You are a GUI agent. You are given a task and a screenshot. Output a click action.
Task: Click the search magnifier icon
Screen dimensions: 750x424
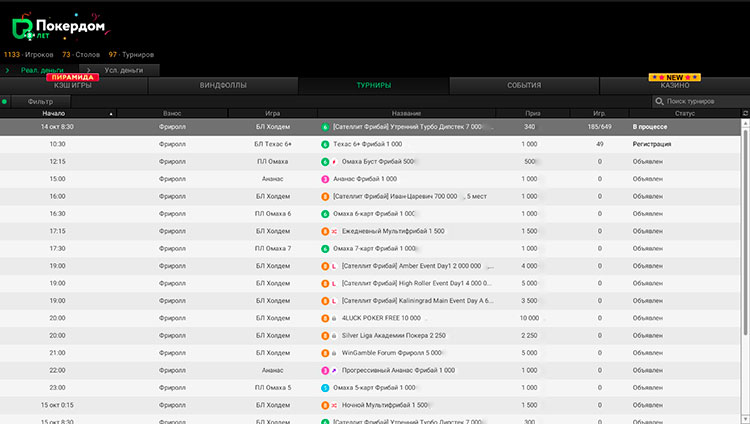coord(659,101)
